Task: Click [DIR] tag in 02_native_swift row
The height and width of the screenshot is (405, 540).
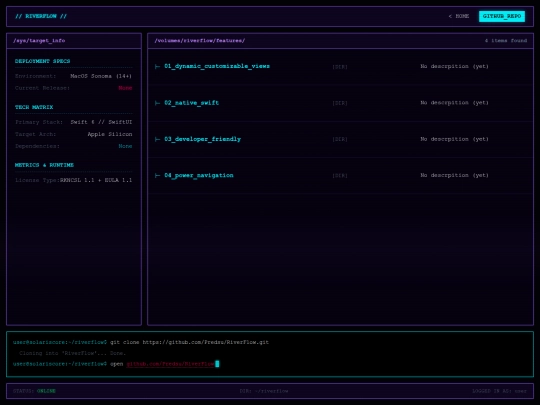Action: pyautogui.click(x=340, y=103)
